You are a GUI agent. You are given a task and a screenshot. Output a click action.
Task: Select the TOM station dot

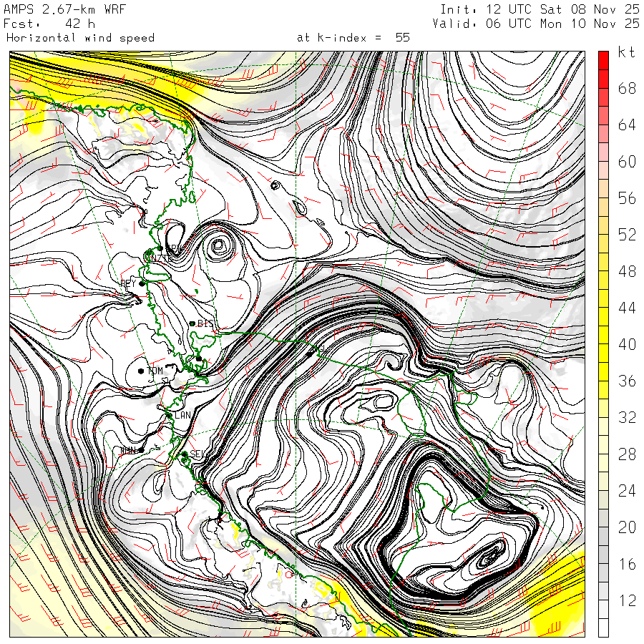141,371
